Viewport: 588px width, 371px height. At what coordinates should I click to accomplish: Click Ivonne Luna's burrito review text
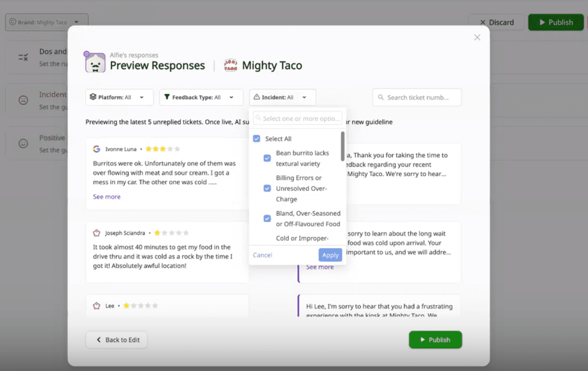[x=164, y=173]
